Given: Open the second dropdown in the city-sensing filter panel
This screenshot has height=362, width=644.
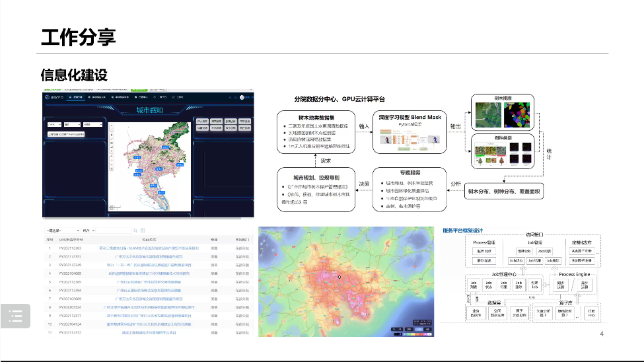Looking at the screenshot, I should pyautogui.click(x=73, y=124).
